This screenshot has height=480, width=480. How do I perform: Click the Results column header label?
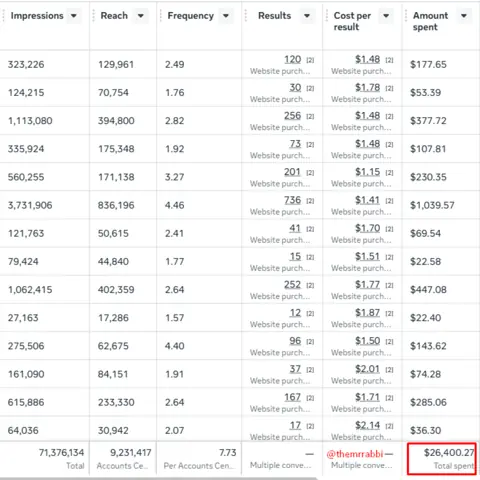pyautogui.click(x=275, y=16)
